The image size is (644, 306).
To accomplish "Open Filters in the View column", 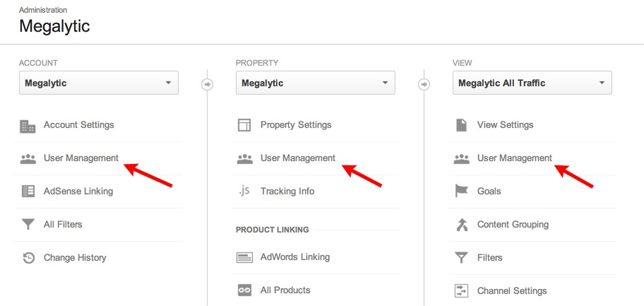I will (x=489, y=258).
